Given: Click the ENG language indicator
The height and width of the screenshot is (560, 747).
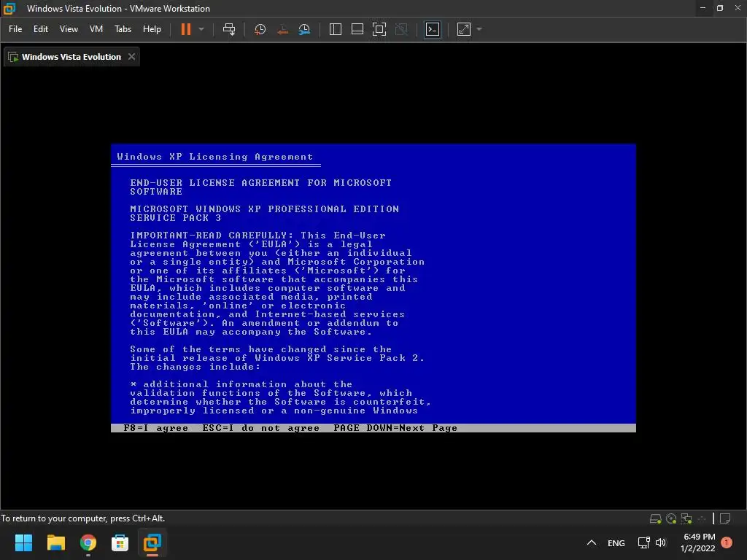Looking at the screenshot, I should coord(616,542).
